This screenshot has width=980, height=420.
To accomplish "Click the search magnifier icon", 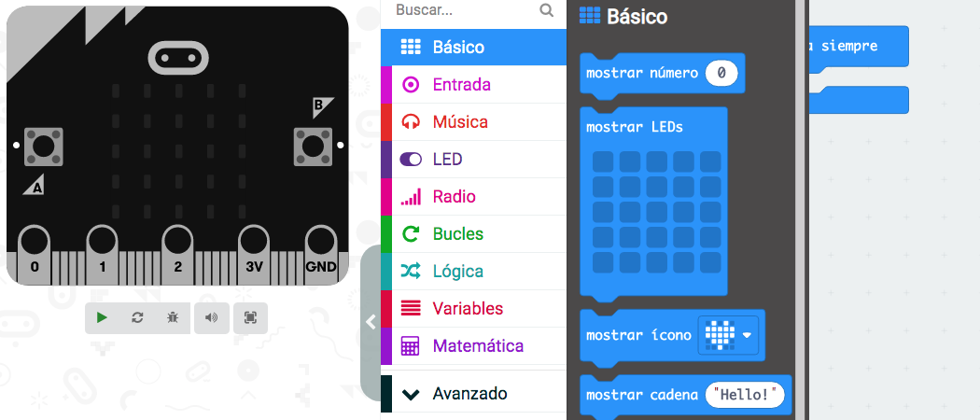I will [x=546, y=10].
